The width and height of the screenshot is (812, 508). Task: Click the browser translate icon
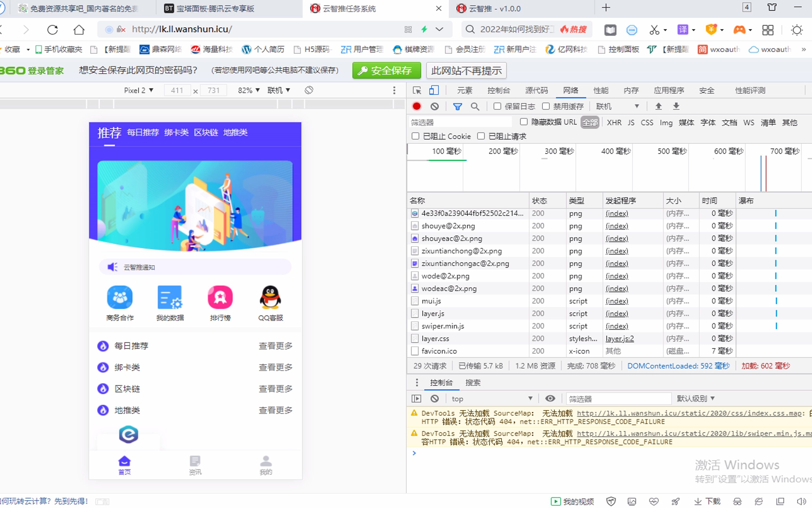tap(683, 30)
